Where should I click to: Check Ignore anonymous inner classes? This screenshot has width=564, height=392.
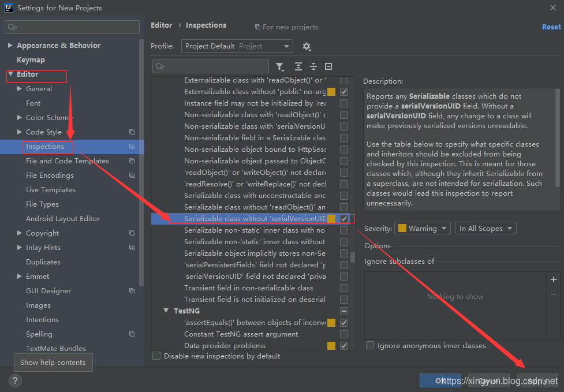coord(370,346)
